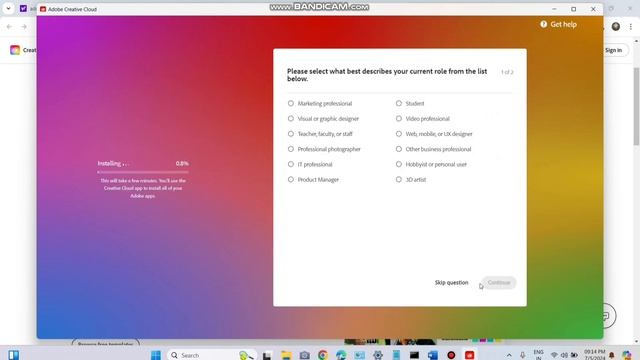This screenshot has width=640, height=360.
Task: Open the black terminal app in taskbar
Action: [414, 355]
